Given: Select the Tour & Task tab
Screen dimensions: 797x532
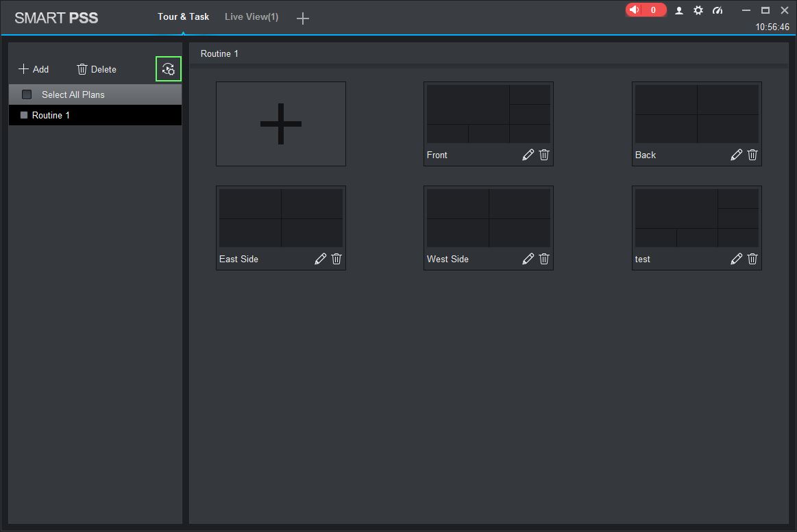Looking at the screenshot, I should (x=183, y=16).
